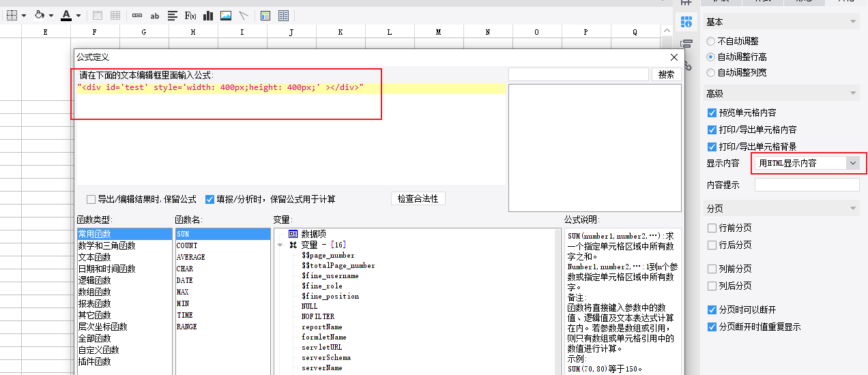Click the 检查合法性 button
Image resolution: width=868 pixels, height=375 pixels.
[x=418, y=198]
